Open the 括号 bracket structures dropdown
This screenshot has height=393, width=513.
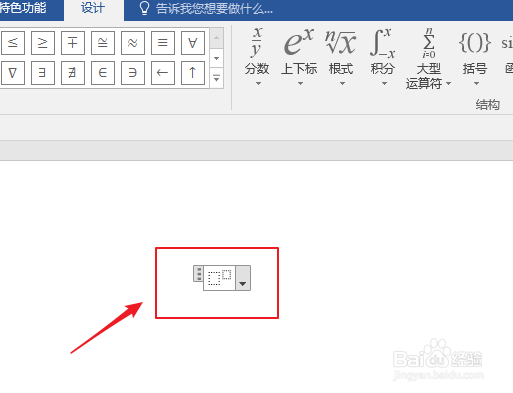[x=475, y=57]
